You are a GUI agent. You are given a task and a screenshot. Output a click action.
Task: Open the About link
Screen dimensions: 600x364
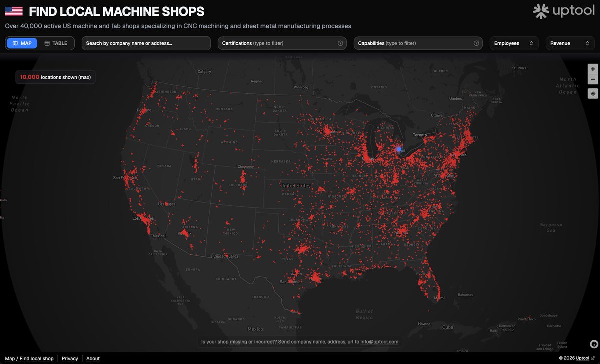93,358
